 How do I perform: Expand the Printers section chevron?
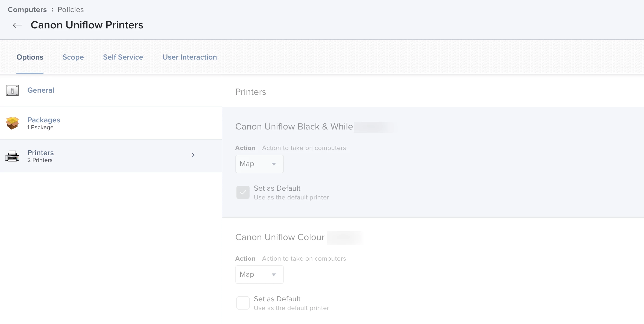tap(193, 155)
